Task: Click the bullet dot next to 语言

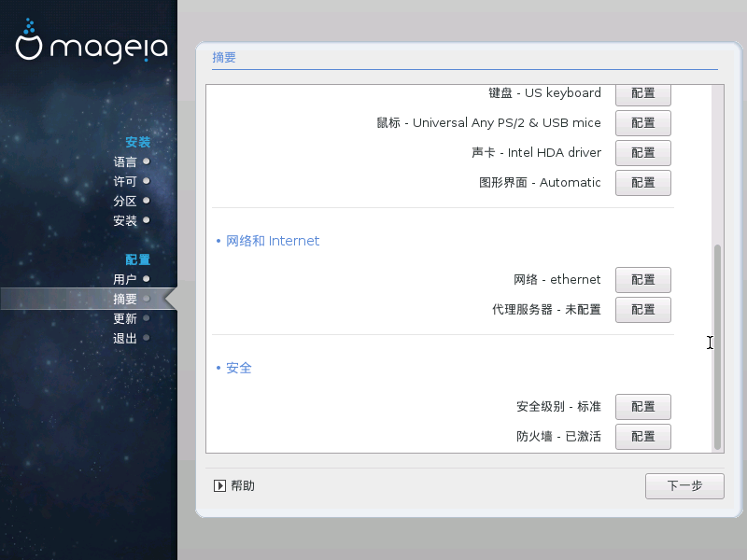Action: click(x=147, y=161)
